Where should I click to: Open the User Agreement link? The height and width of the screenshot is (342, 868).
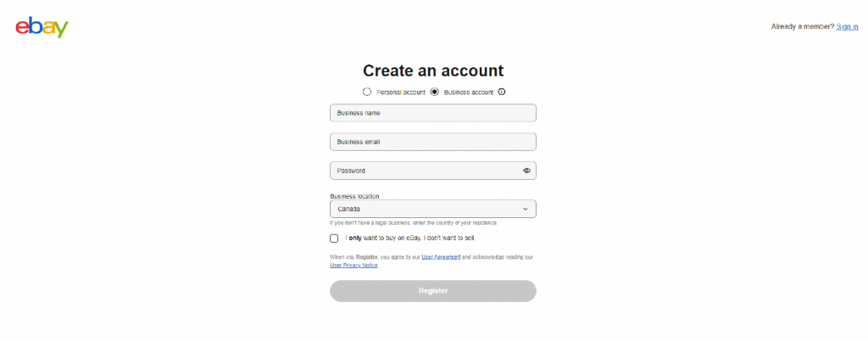(441, 257)
